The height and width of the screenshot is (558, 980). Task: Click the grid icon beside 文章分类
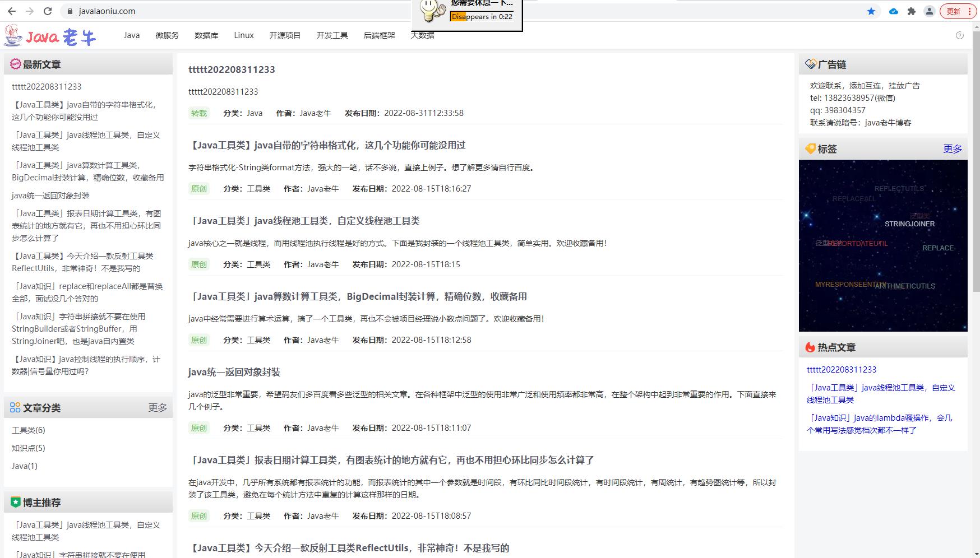click(x=15, y=407)
